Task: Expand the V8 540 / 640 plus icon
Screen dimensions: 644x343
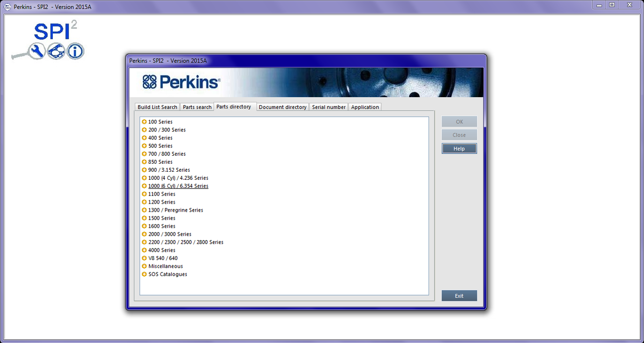Action: pos(144,259)
